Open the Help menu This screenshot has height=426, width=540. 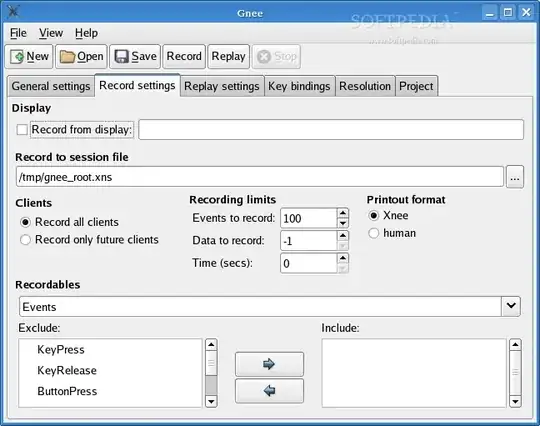click(86, 33)
